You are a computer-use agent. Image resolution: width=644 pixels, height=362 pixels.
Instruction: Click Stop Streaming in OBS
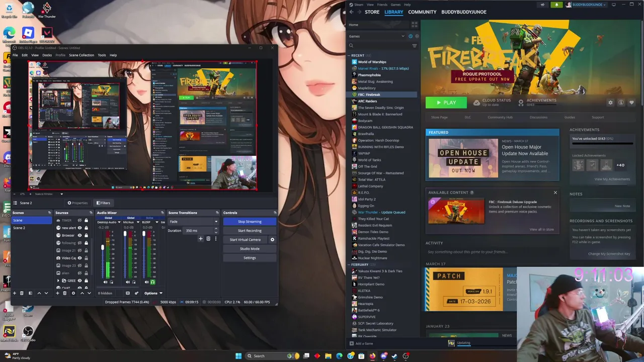[x=250, y=222]
